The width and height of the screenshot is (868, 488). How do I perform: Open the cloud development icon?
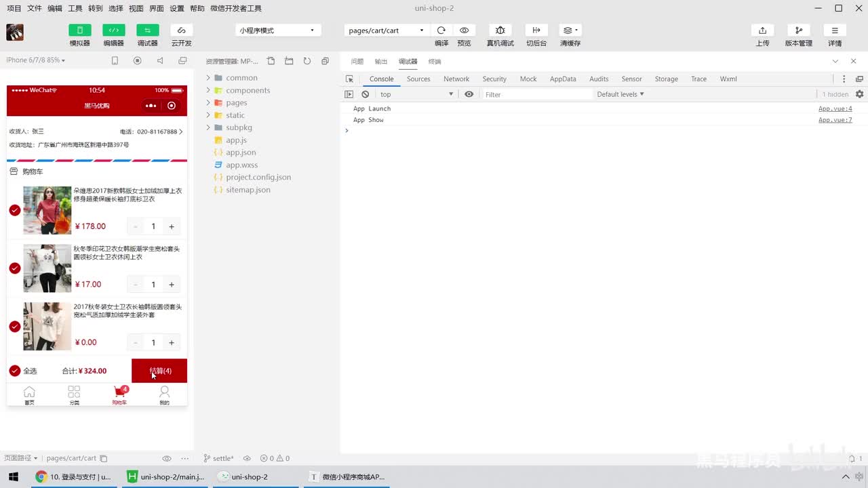click(x=181, y=30)
